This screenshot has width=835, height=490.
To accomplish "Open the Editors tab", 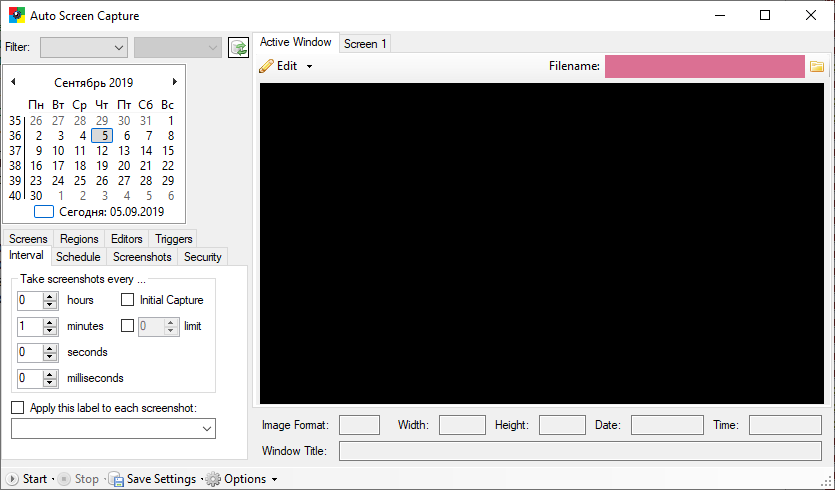I will click(127, 239).
